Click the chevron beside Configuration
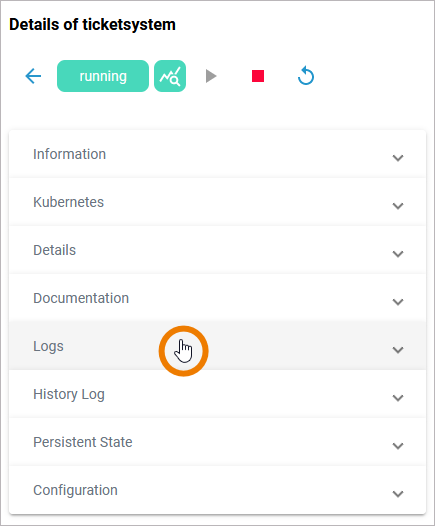435x526 pixels. (x=398, y=494)
